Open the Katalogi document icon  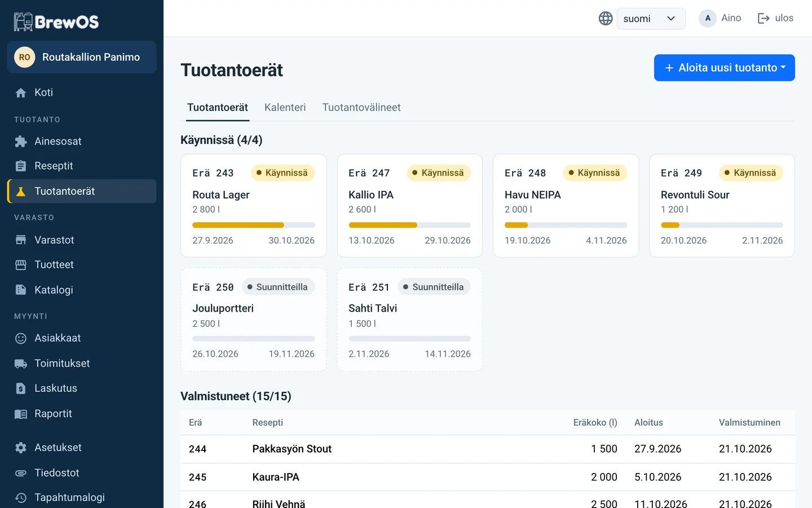click(x=21, y=290)
